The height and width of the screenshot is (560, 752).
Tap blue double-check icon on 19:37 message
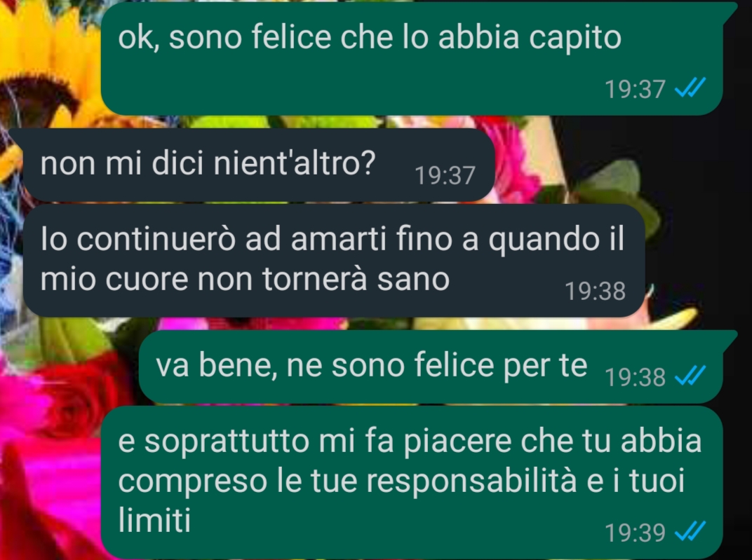tap(690, 88)
